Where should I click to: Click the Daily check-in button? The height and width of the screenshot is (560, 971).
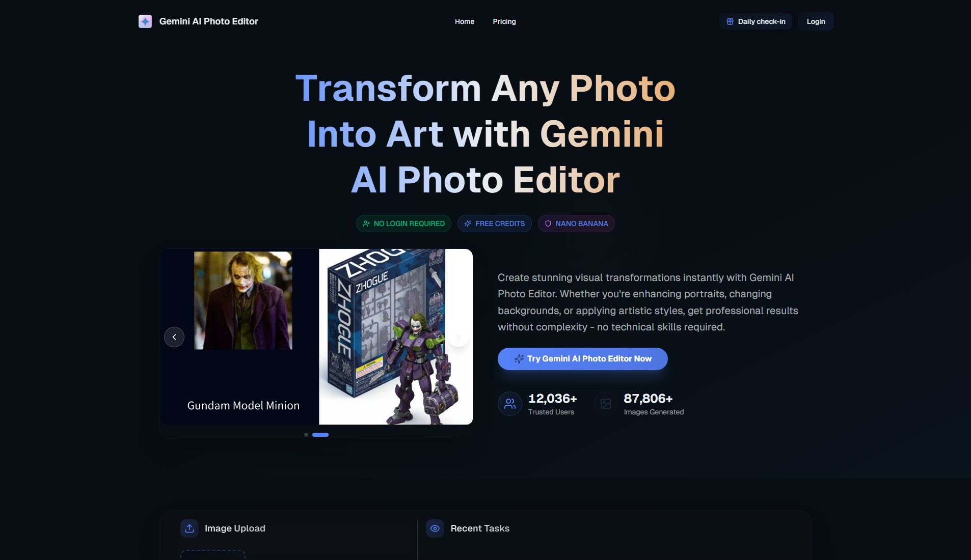pos(756,21)
